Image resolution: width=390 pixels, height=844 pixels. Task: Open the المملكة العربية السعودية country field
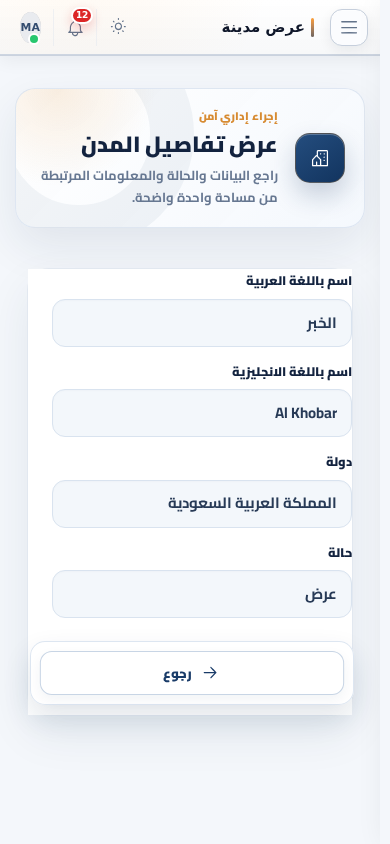pos(202,504)
